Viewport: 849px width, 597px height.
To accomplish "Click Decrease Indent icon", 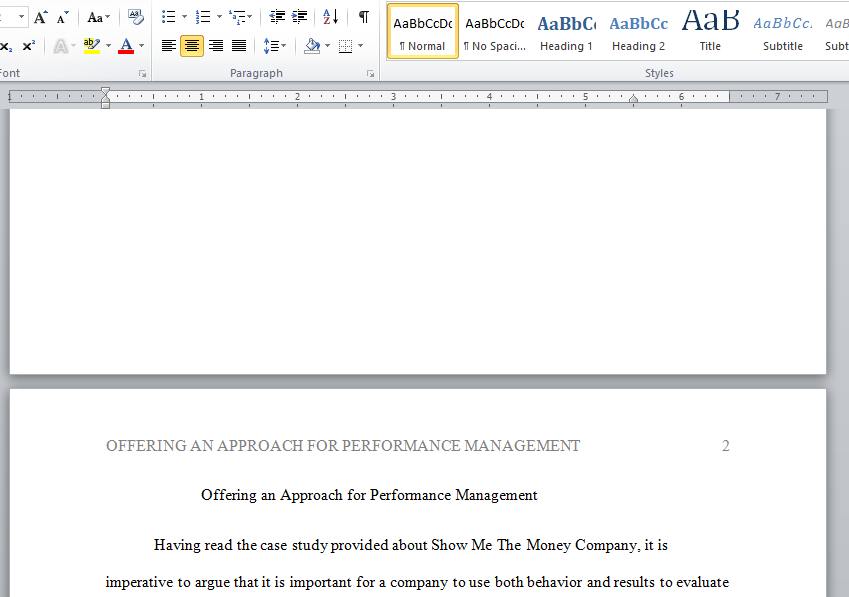I will pyautogui.click(x=277, y=17).
